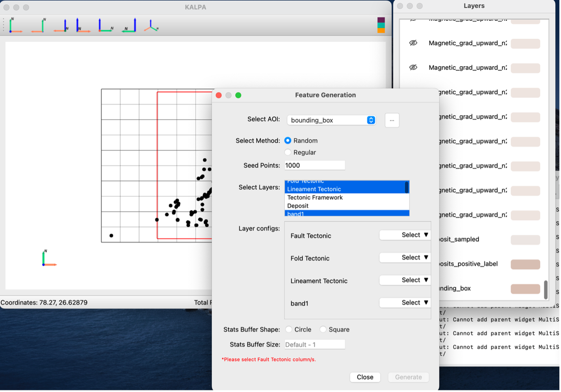Click the color swatch for the sampled layer
The image size is (561, 392).
pyautogui.click(x=525, y=240)
